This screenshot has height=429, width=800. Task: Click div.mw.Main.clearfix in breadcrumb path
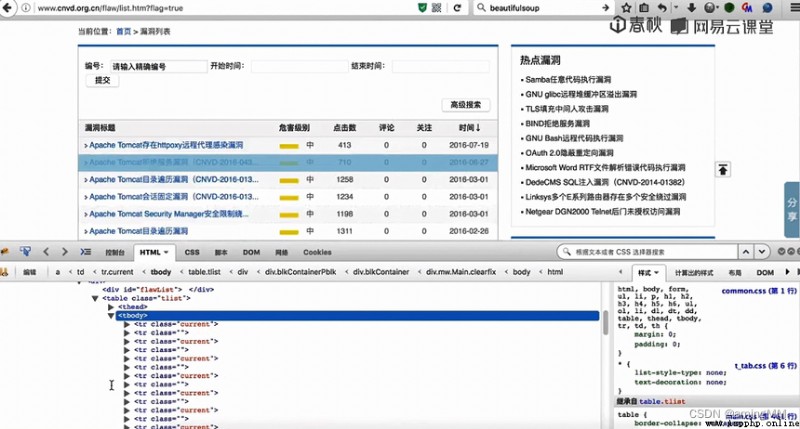pos(461,272)
